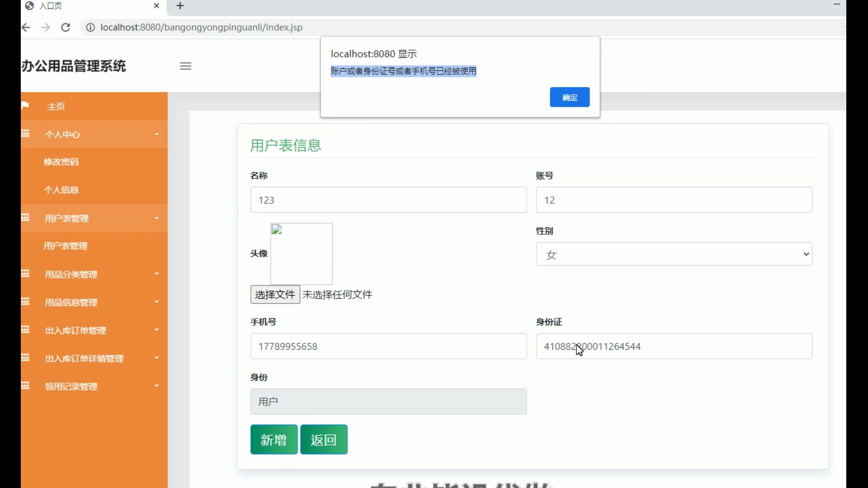This screenshot has width=868, height=488.
Task: Click the site info icon in address bar
Action: click(x=90, y=28)
